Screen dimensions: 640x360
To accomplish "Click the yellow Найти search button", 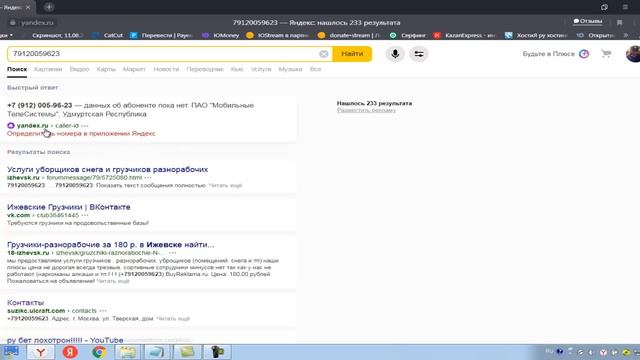I will pyautogui.click(x=352, y=54).
